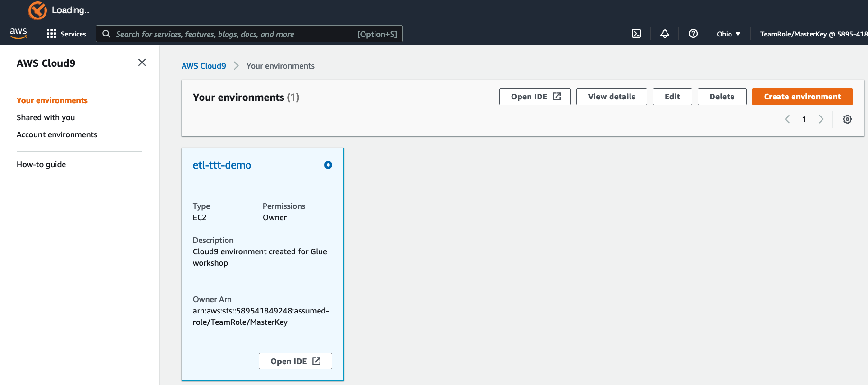Viewport: 868px width, 385px height.
Task: Open Account environments in sidebar
Action: point(57,134)
